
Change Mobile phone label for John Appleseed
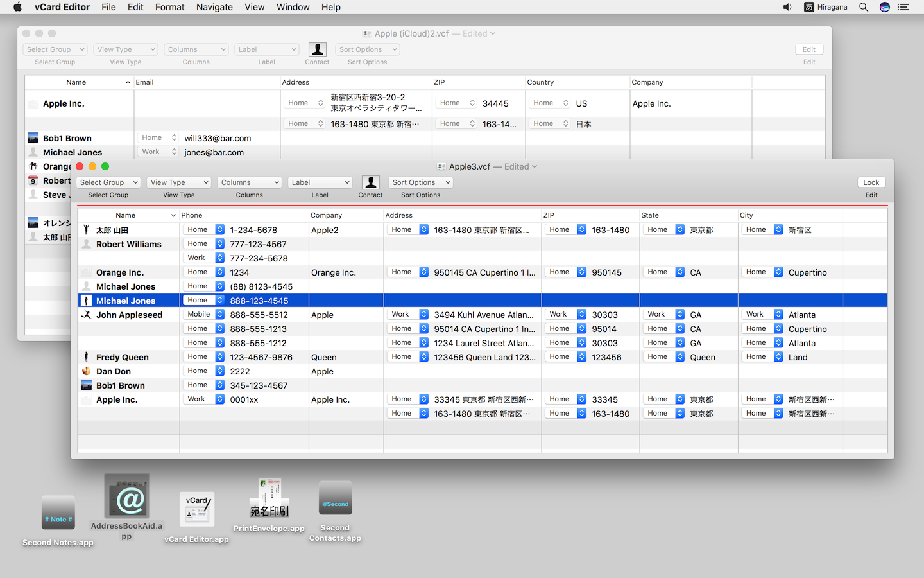click(x=203, y=315)
